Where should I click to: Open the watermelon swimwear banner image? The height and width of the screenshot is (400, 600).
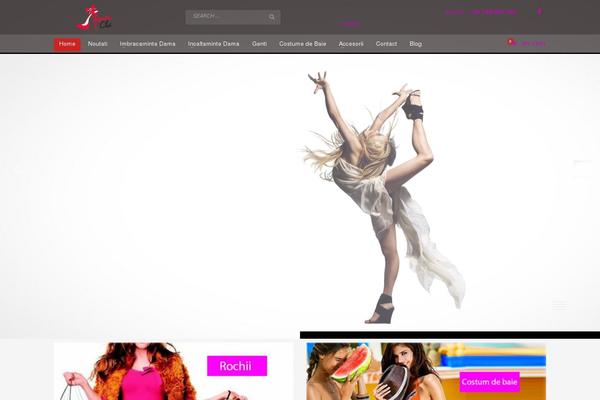tap(426, 371)
